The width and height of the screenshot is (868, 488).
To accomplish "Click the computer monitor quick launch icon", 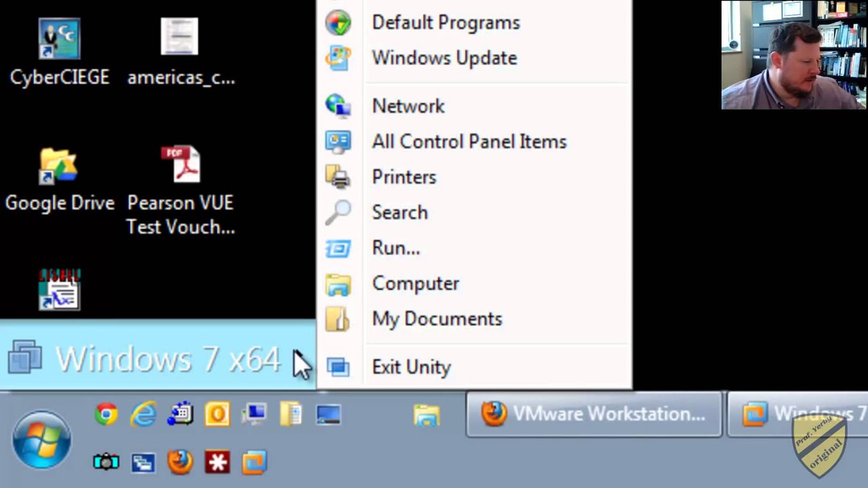I will 254,413.
